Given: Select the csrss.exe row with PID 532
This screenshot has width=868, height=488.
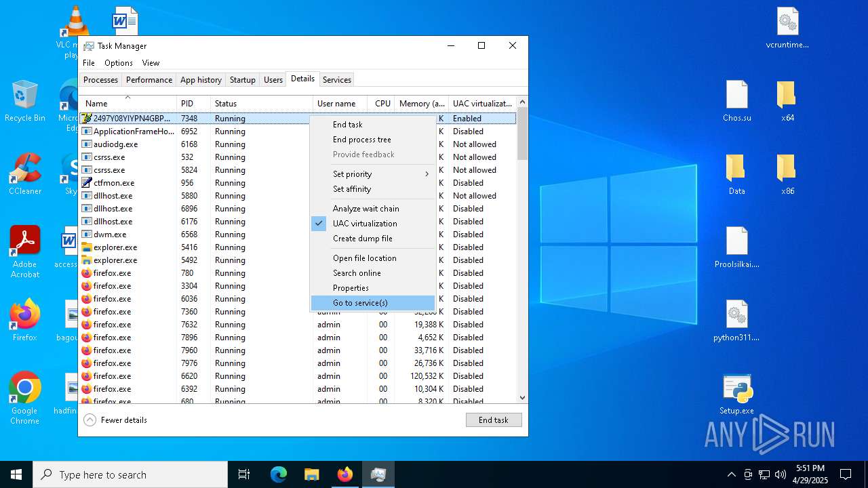Looking at the screenshot, I should (x=298, y=157).
